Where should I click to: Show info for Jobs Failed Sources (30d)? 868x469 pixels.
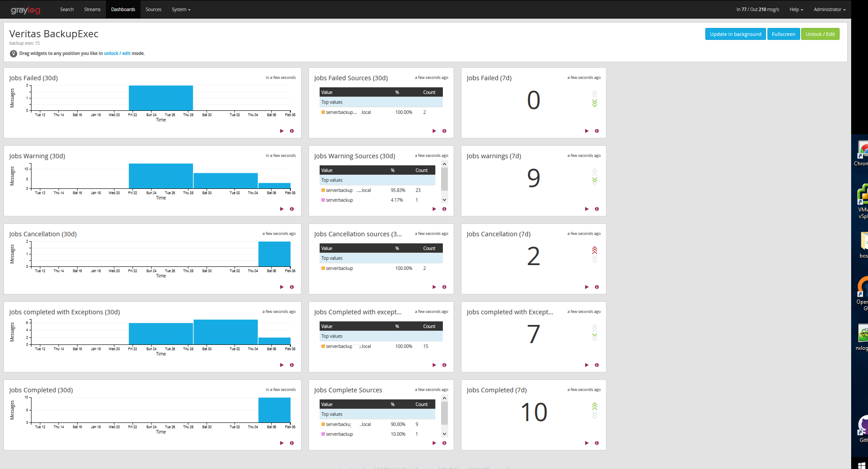coord(444,131)
